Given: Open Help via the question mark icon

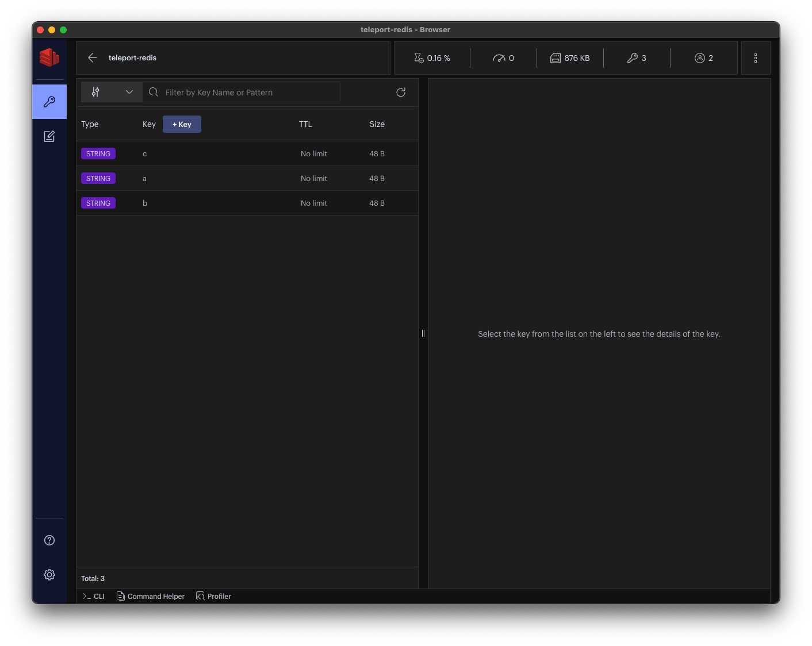Looking at the screenshot, I should pyautogui.click(x=49, y=540).
